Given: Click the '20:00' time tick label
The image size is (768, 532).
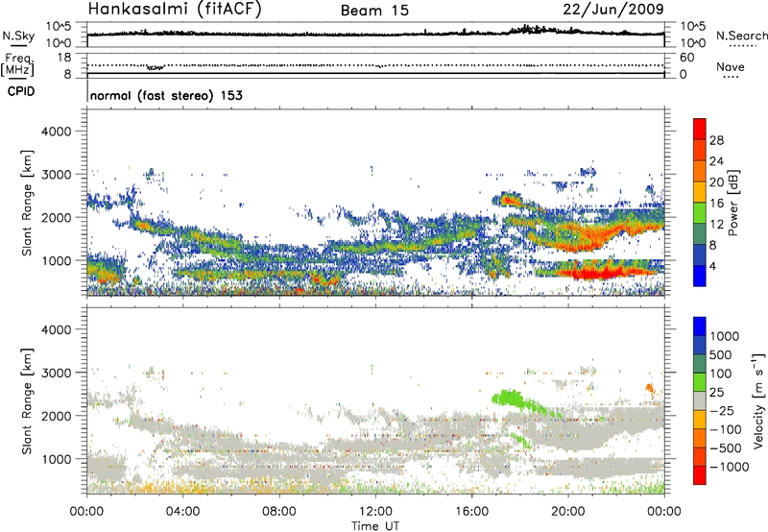Looking at the screenshot, I should [567, 512].
